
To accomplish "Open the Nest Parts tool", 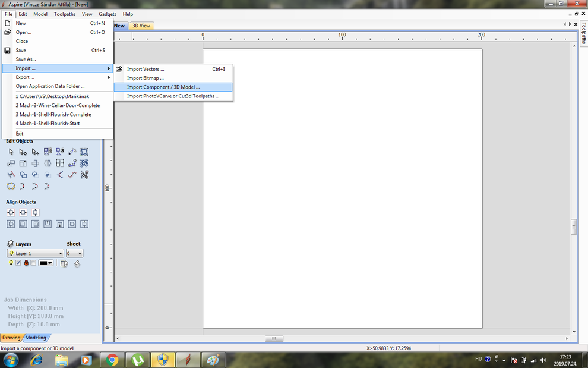I will click(x=84, y=163).
